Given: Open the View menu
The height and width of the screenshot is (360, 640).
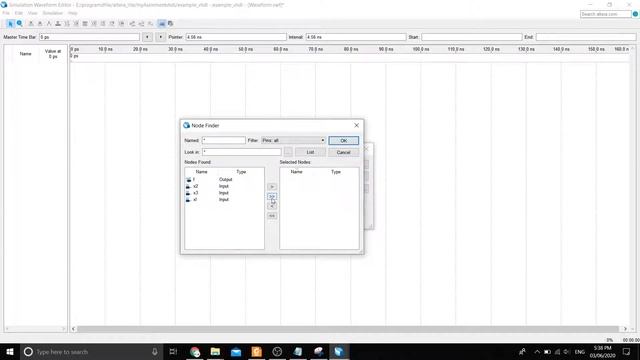Looking at the screenshot, I should (x=32, y=13).
